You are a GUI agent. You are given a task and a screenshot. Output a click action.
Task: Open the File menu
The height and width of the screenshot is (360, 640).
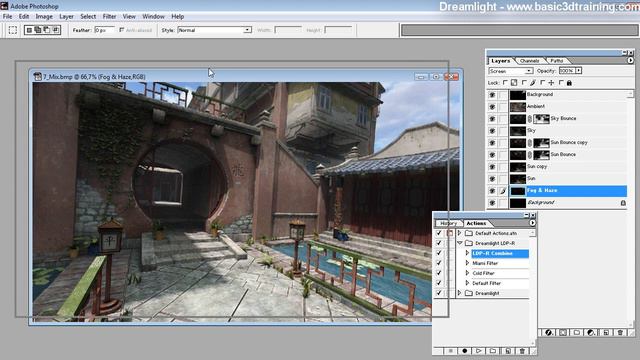(x=7, y=16)
